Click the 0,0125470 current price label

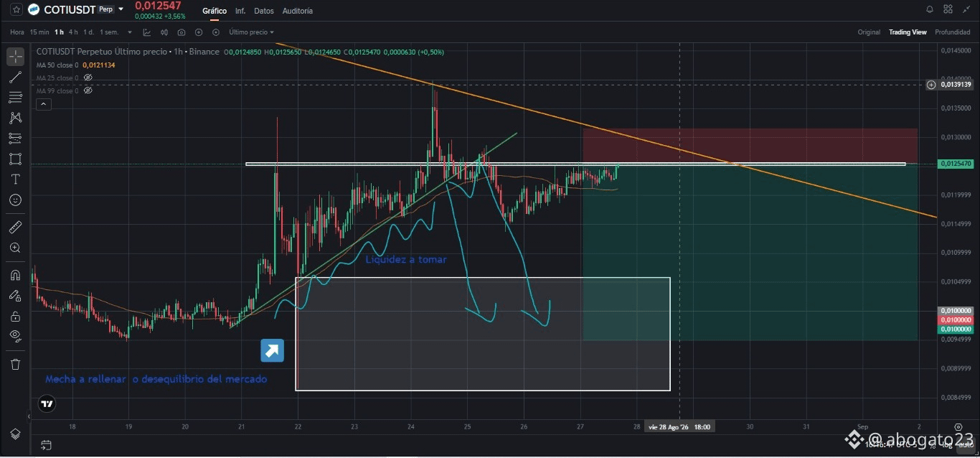(x=956, y=164)
